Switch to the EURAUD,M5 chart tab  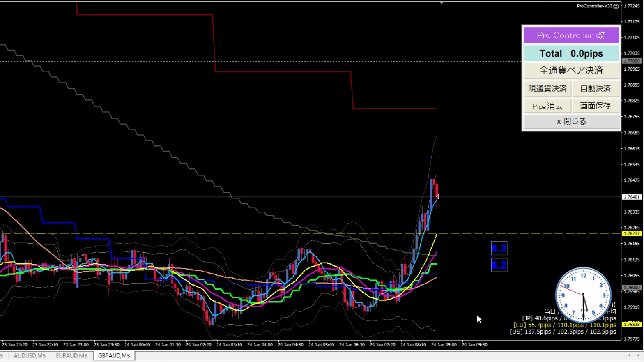[71, 356]
